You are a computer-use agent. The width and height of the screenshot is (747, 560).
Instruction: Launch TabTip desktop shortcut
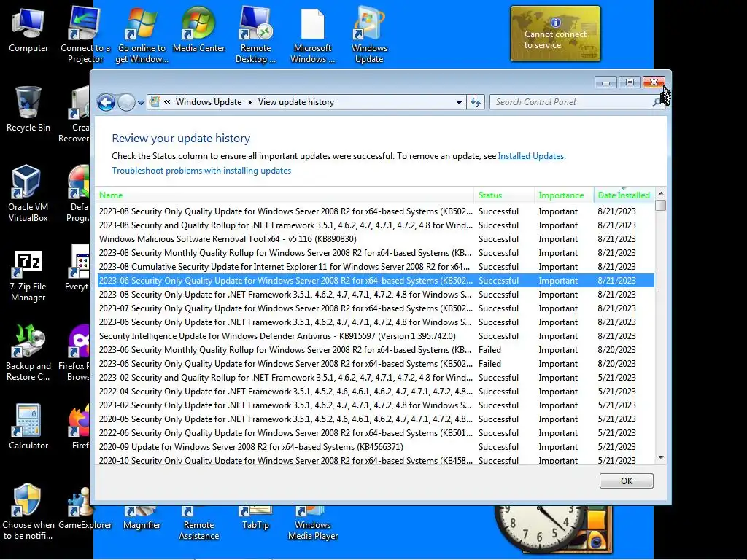(255, 518)
